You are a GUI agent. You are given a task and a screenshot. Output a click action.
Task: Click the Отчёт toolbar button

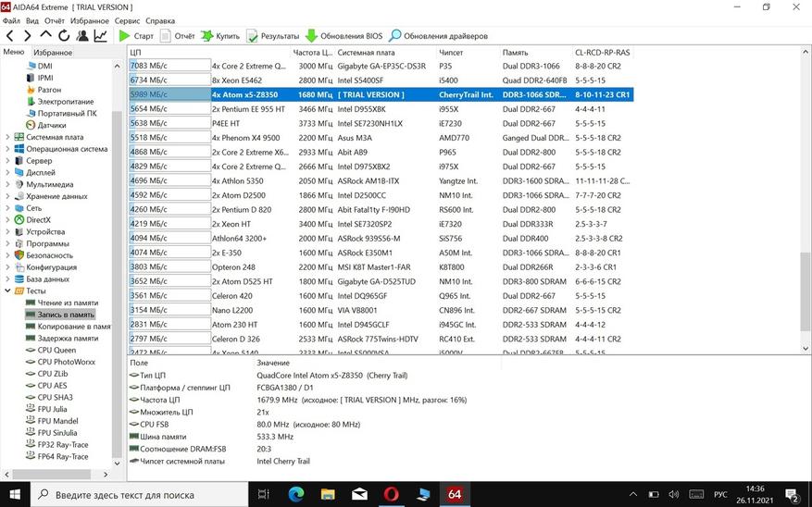177,36
